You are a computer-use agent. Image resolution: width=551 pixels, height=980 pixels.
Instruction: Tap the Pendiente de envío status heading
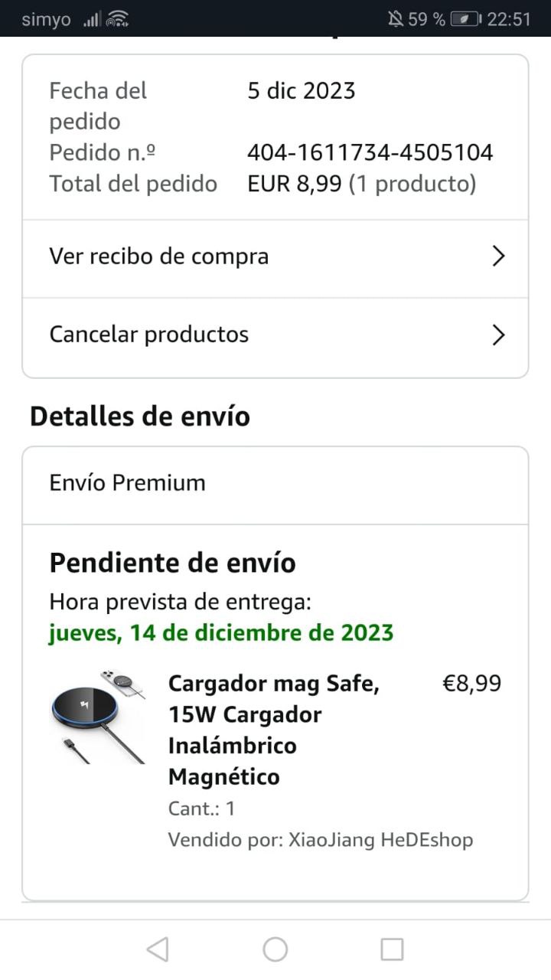[172, 563]
